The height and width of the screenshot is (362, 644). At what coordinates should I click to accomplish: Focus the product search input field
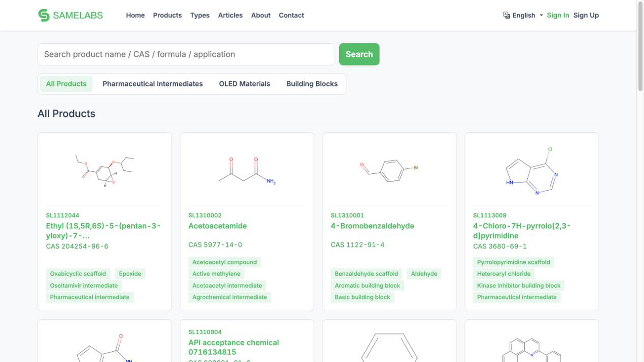point(186,54)
